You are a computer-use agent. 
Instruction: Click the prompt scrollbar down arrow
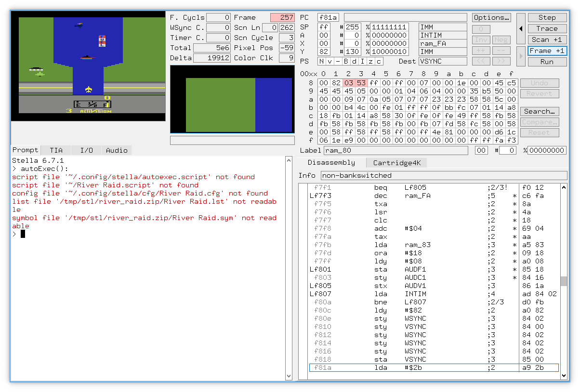pos(289,376)
